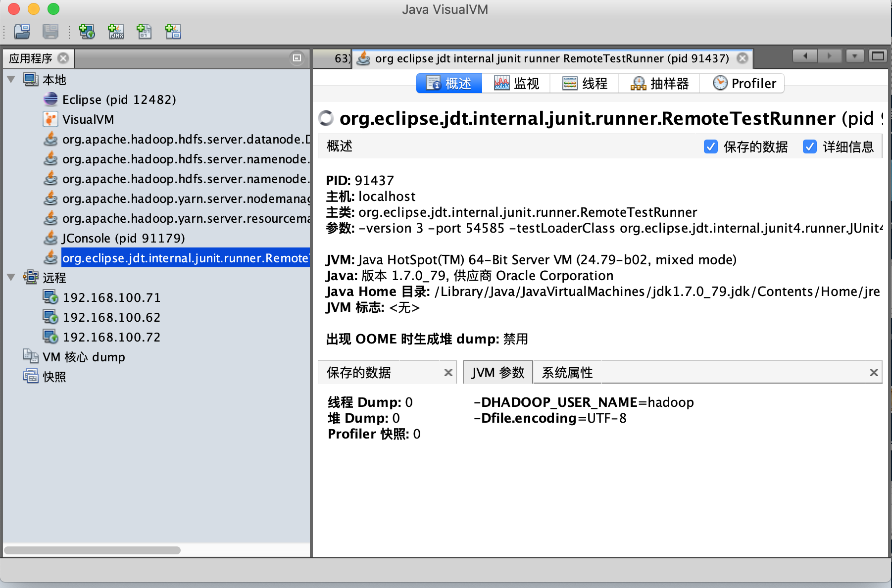Select the RemoteTestRunner (pid 91437) document tab
892x588 pixels.
point(552,58)
